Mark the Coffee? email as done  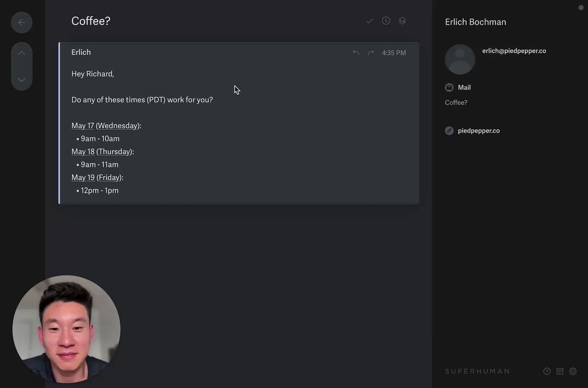369,21
